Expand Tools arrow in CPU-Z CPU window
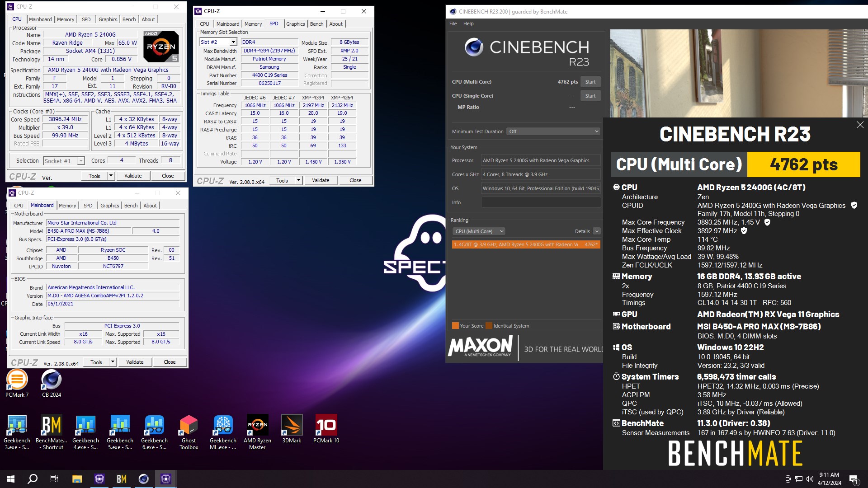Viewport: 868px width, 488px height. pos(111,176)
